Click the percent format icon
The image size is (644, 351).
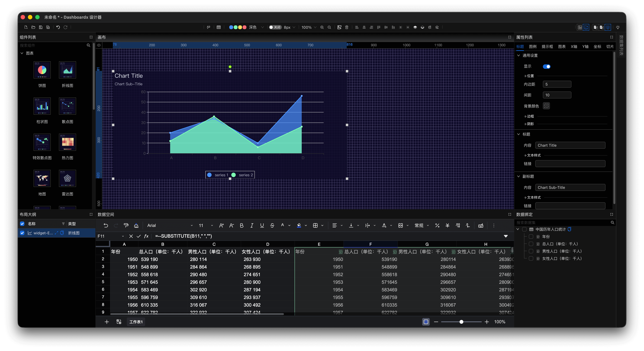click(x=437, y=225)
